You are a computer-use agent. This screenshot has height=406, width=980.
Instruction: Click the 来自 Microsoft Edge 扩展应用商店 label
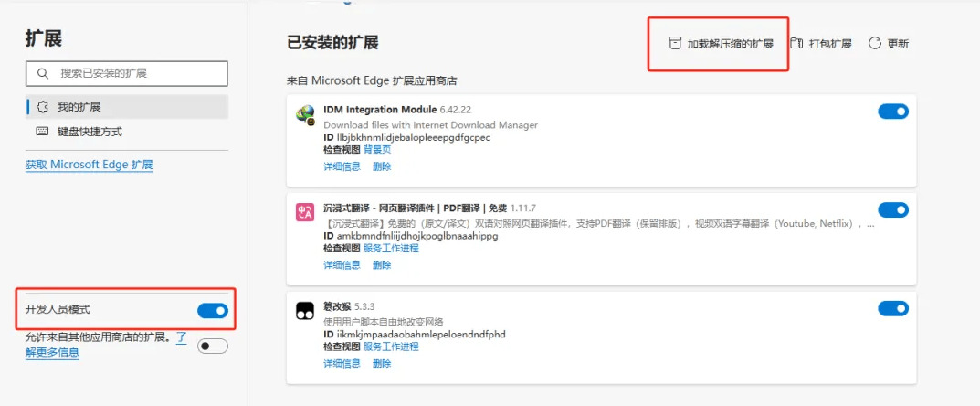point(372,80)
